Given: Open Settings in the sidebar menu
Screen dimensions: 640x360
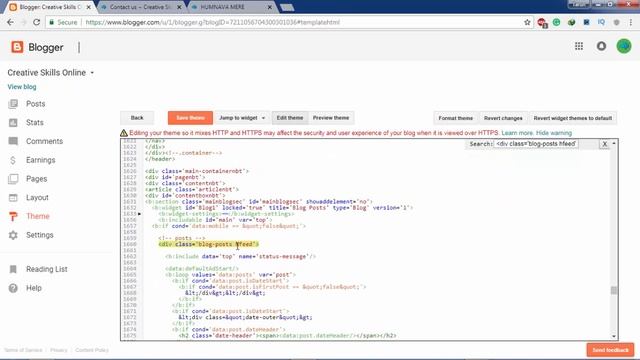Looking at the screenshot, I should pyautogui.click(x=40, y=235).
